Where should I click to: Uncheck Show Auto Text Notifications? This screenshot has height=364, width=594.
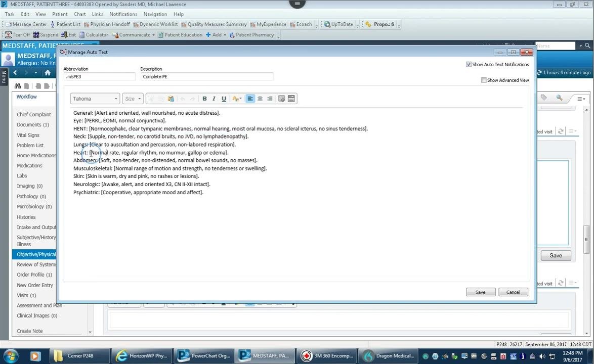469,64
